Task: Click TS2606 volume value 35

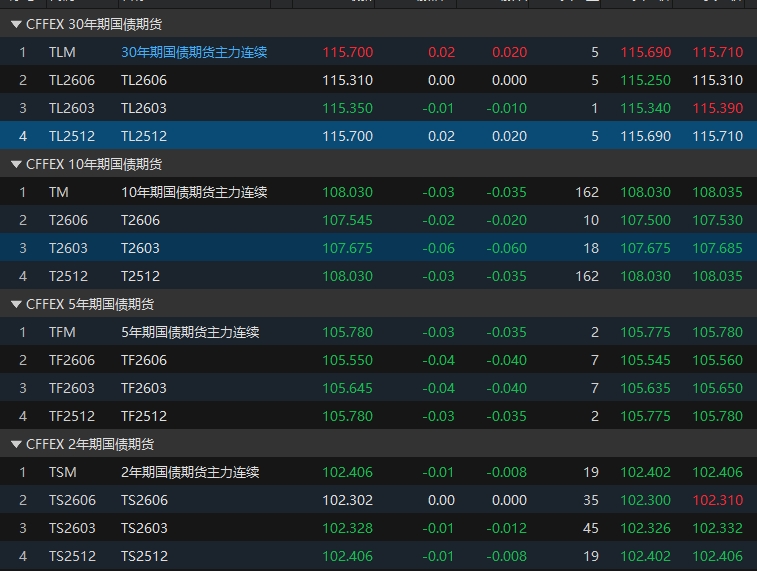Action: click(x=591, y=500)
